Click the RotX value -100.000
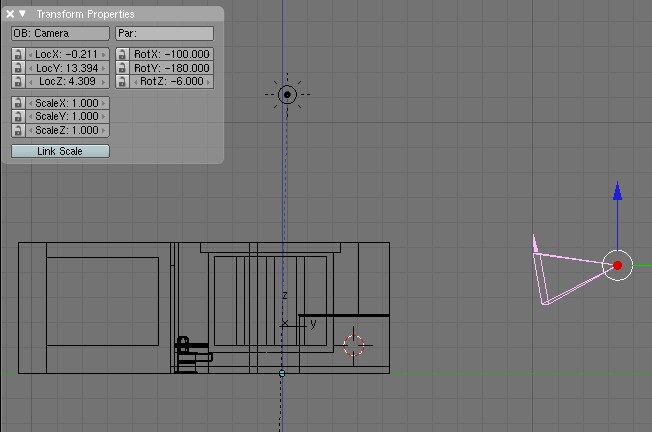This screenshot has width=652, height=432. point(187,54)
